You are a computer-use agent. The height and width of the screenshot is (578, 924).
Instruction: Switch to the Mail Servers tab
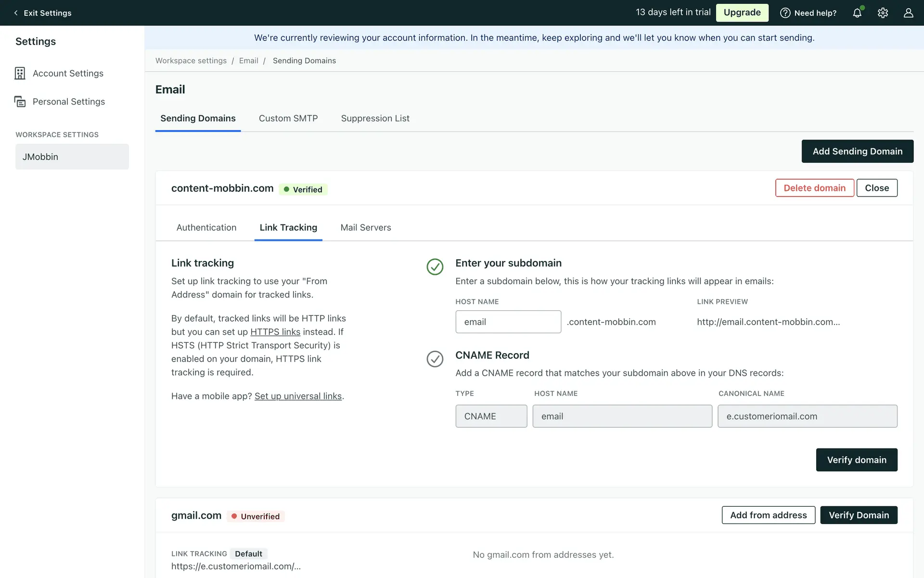pos(366,227)
